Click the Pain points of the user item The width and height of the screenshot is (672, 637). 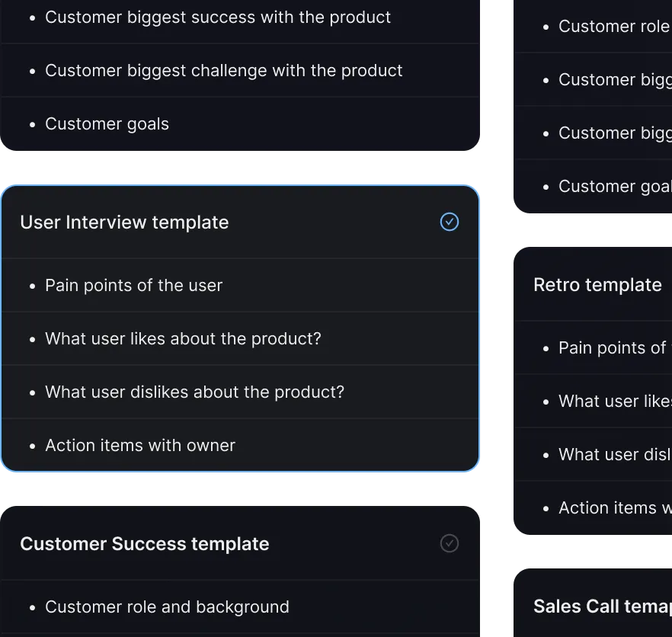click(134, 286)
